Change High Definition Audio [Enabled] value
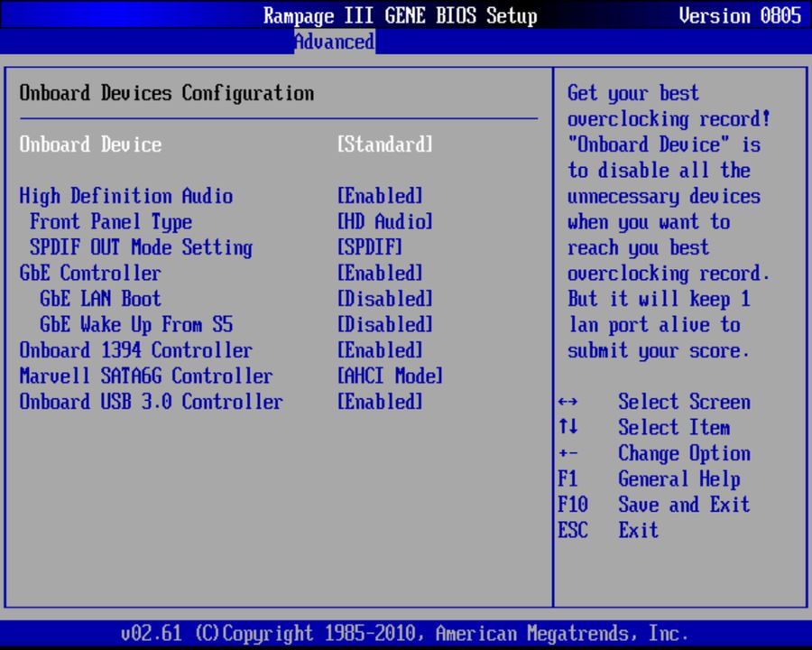812x650 pixels. pos(380,196)
